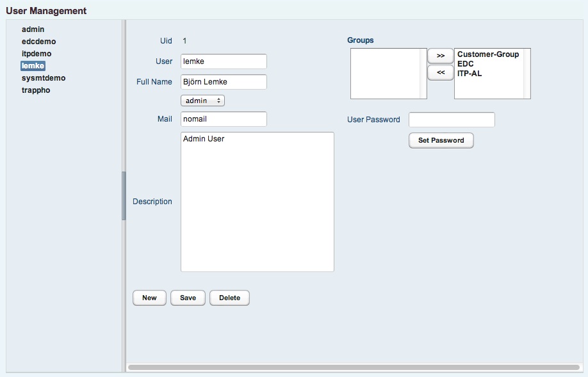Viewport: 588px width, 377px height.
Task: Select user admin in the list
Action: point(33,29)
